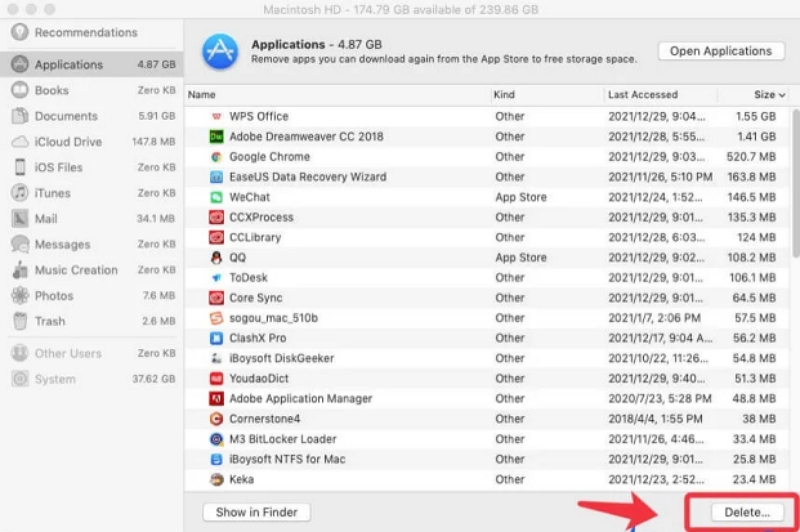Screen dimensions: 800x532
Task: Click the WeChat app icon
Action: pos(216,197)
